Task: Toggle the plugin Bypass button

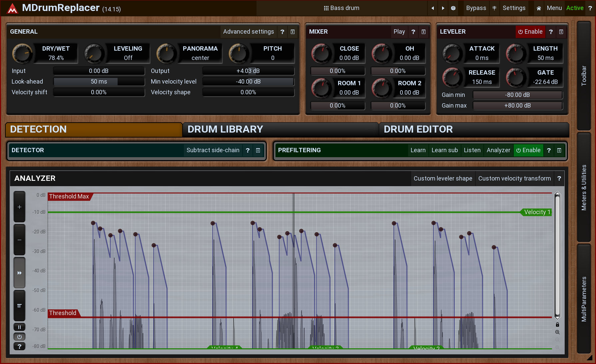Action: pos(476,8)
